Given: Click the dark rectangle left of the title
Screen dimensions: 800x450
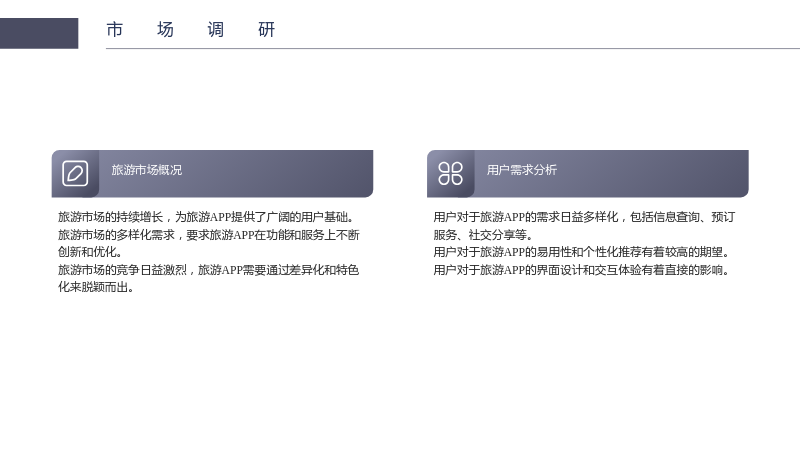Looking at the screenshot, I should pyautogui.click(x=39, y=33).
